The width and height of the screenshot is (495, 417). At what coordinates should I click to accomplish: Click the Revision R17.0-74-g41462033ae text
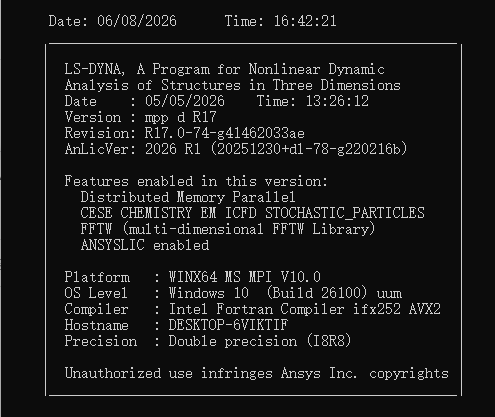tap(185, 133)
